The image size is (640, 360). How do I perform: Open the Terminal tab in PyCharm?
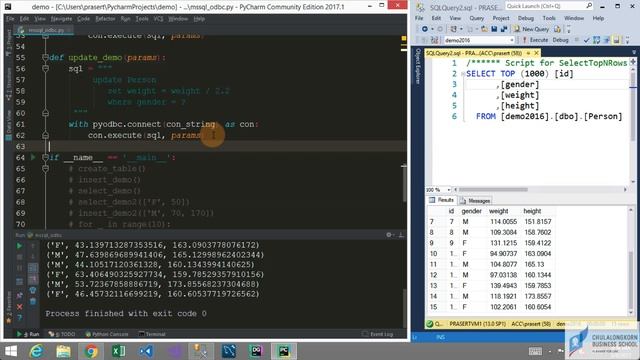pyautogui.click(x=152, y=334)
